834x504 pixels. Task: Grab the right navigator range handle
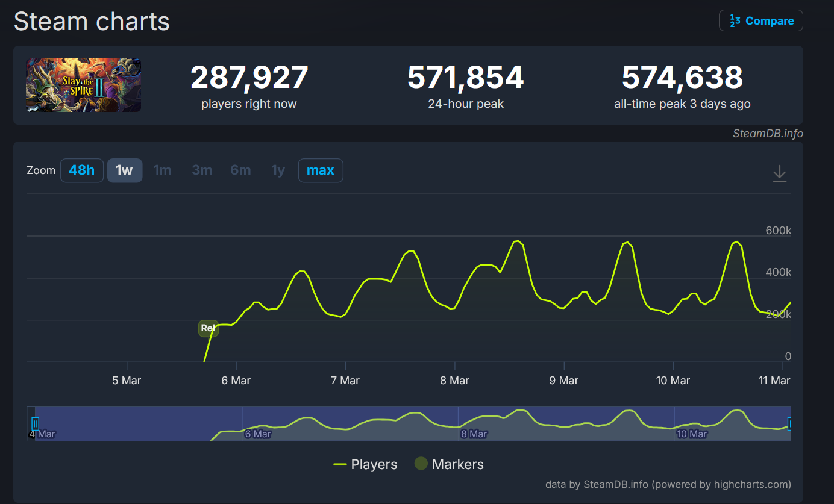coord(789,423)
